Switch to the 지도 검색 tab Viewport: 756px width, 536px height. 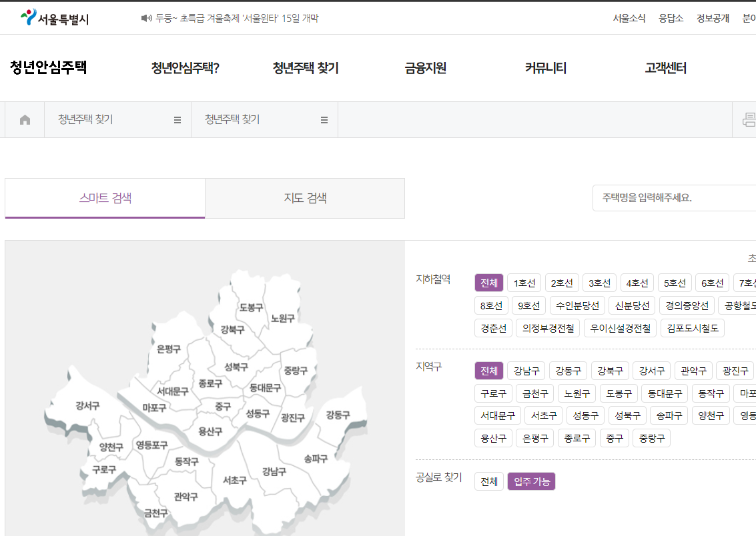tap(305, 198)
